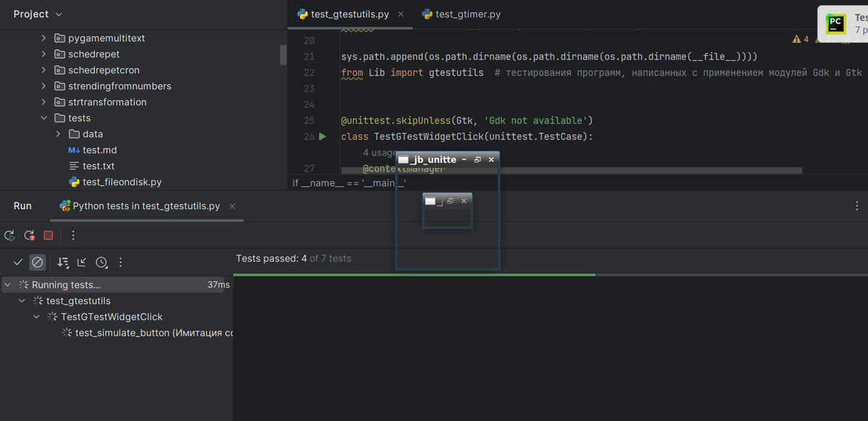
Task: Click 'gtestutils' in the import line
Action: click(x=456, y=72)
